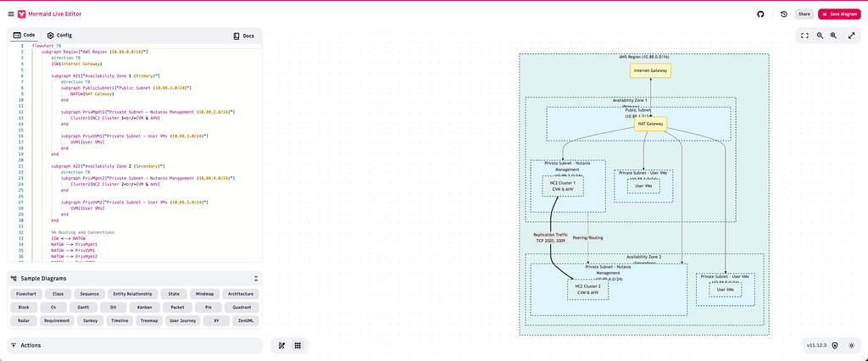This screenshot has height=361, width=868.
Task: Open full screen with the diagonal arrows icon
Action: [x=852, y=36]
